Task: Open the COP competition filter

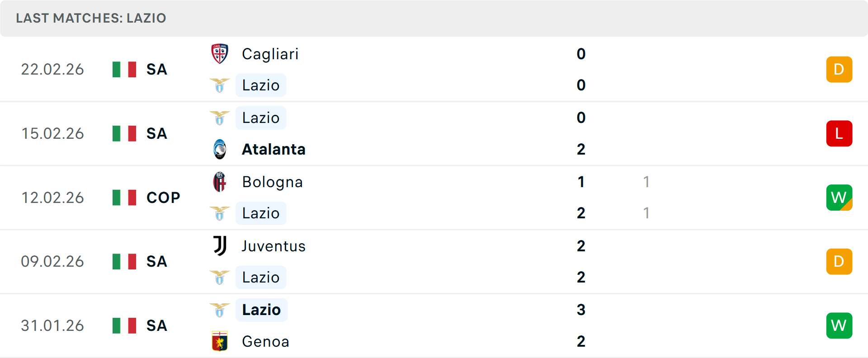Action: (x=162, y=197)
